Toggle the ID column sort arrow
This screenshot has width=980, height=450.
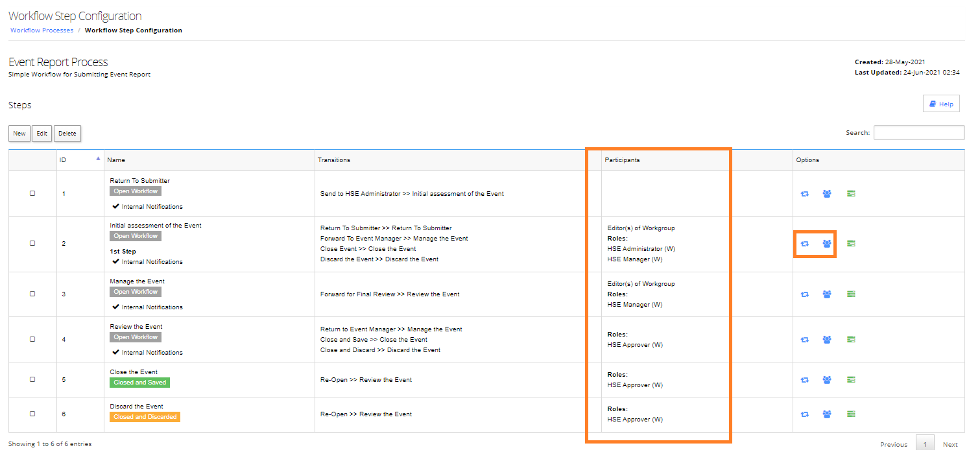click(x=98, y=158)
